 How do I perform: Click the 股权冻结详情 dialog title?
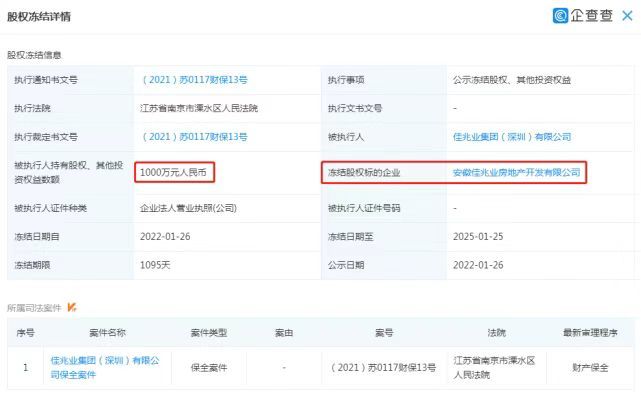(x=39, y=16)
